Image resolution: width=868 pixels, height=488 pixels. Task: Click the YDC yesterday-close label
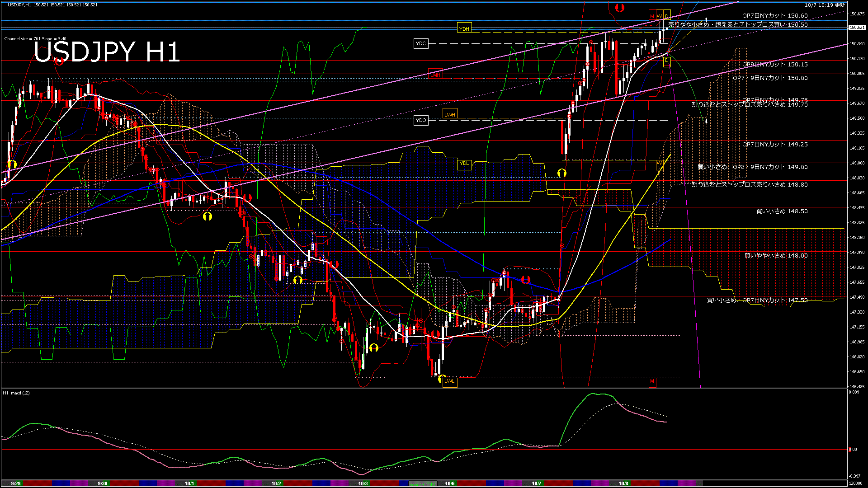tap(420, 44)
